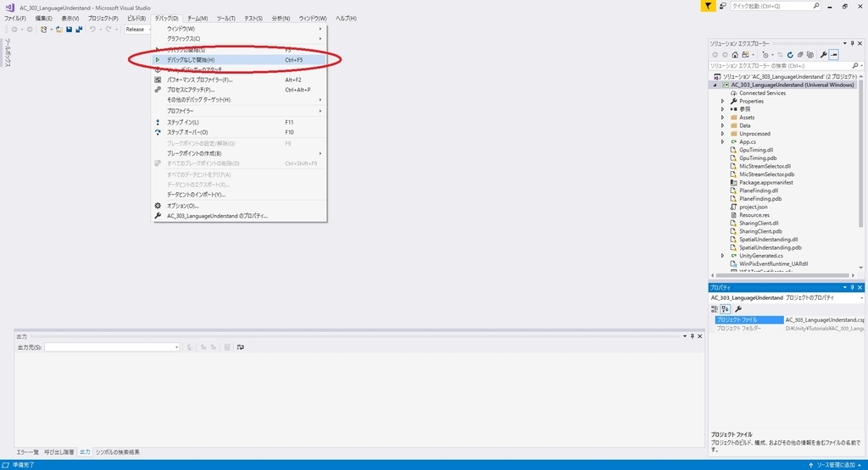Click the Redo toolbar icon
Screen dimensions: 868x470
(108, 30)
